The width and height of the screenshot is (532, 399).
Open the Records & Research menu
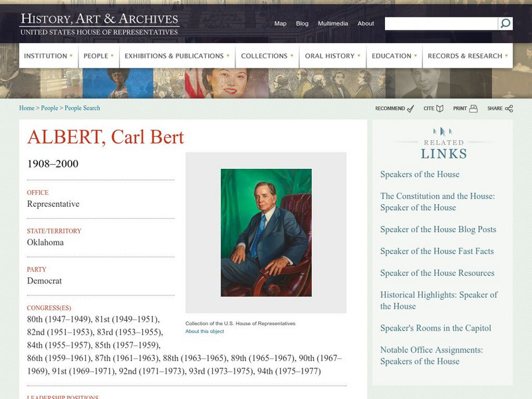click(x=468, y=56)
